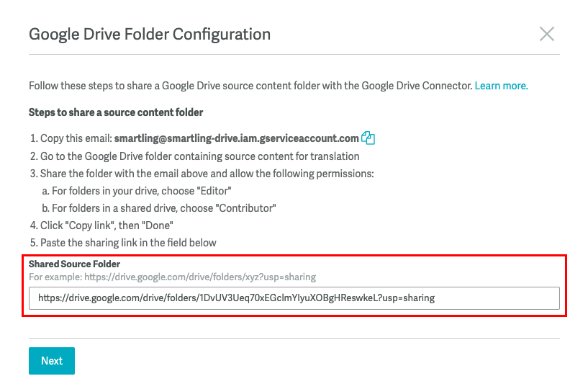Click the 'Steps to share a source content folder' heading
Screen dimensions: 588x389
(x=116, y=112)
